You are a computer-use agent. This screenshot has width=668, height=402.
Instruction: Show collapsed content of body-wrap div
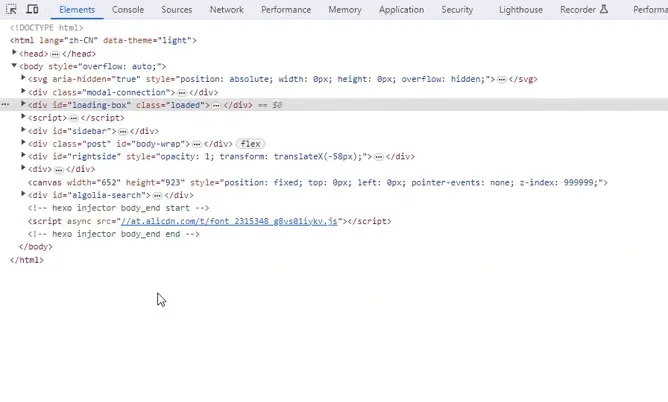(196, 144)
